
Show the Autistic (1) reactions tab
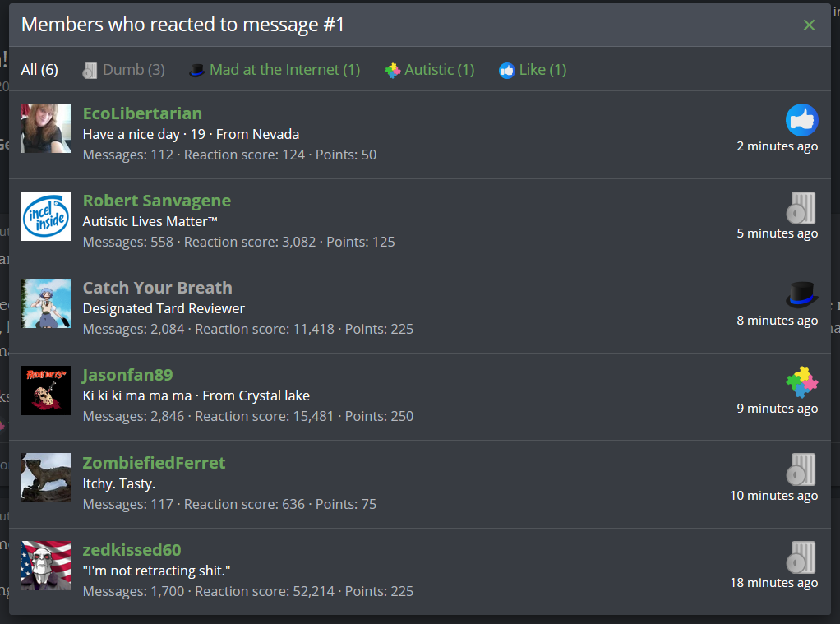(430, 70)
